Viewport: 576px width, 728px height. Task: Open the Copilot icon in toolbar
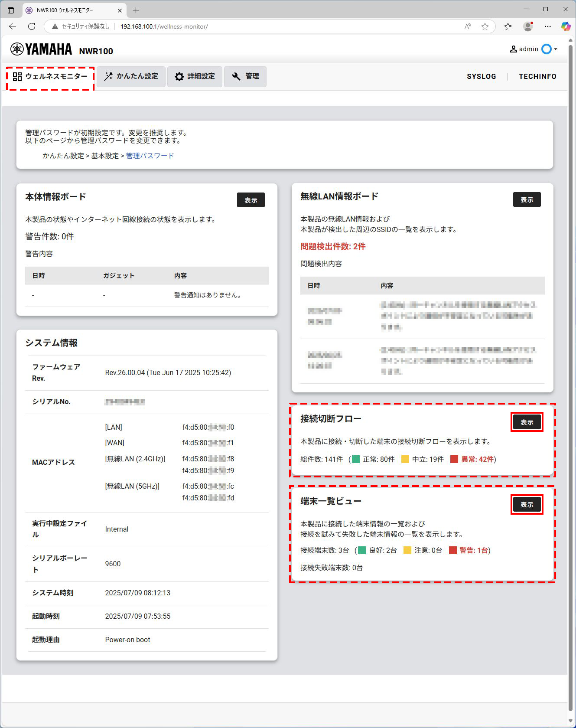(566, 26)
